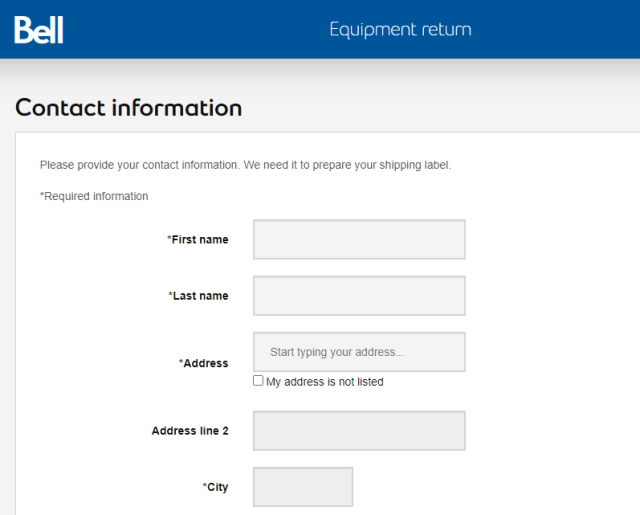Click into the Address autocomplete field
640x515 pixels.
point(359,352)
